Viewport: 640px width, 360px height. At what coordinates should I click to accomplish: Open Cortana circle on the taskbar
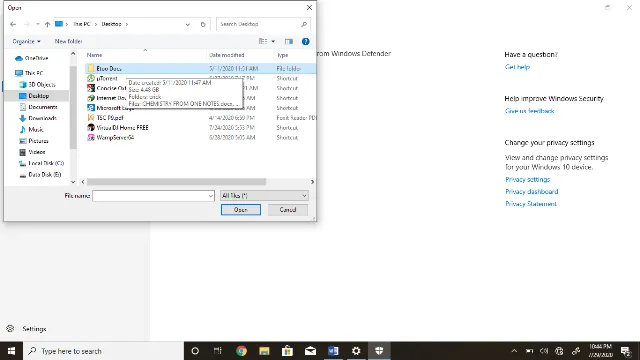point(195,351)
